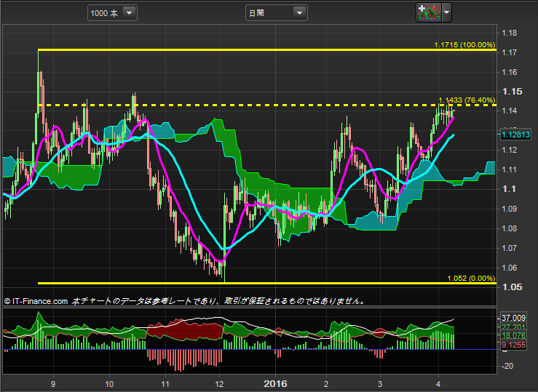Click the 1.1 price axis label

(x=509, y=189)
